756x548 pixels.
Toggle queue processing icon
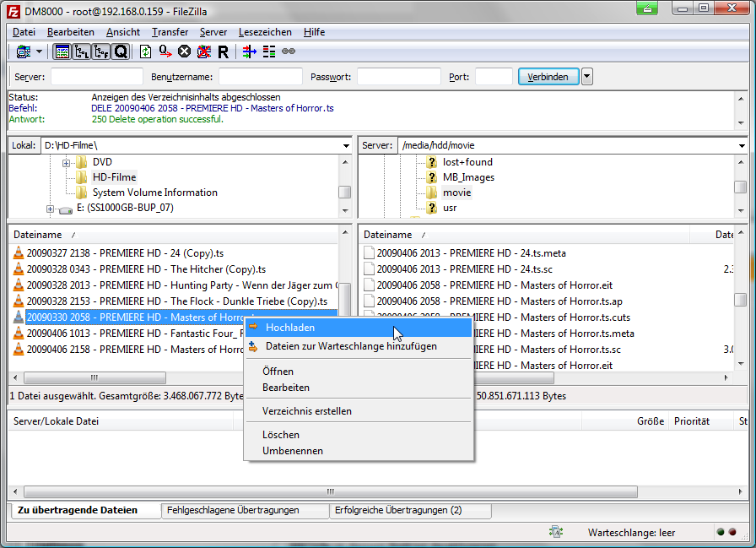[x=165, y=52]
